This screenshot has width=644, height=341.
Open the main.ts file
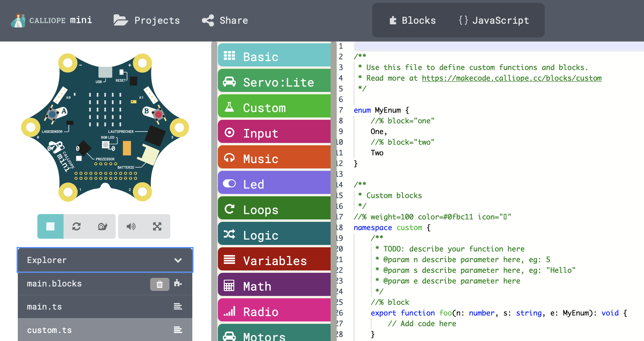[x=105, y=307]
